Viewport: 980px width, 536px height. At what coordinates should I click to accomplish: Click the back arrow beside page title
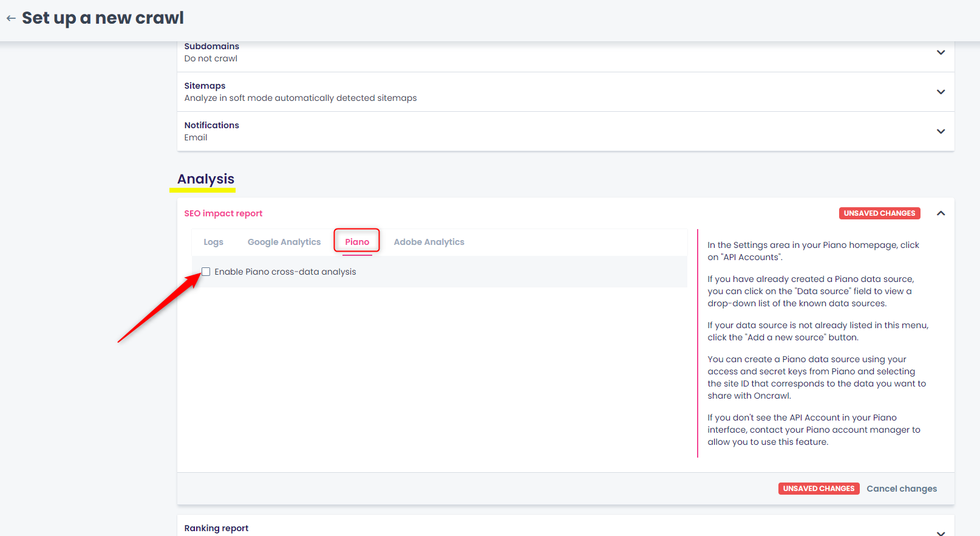point(11,18)
